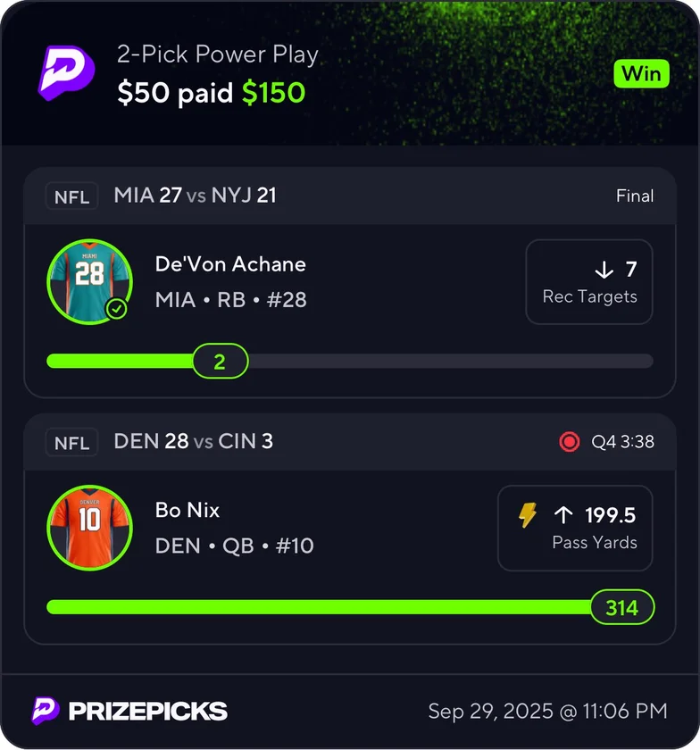Click the up arrow next to 199.5
The width and height of the screenshot is (700, 750).
point(563,515)
